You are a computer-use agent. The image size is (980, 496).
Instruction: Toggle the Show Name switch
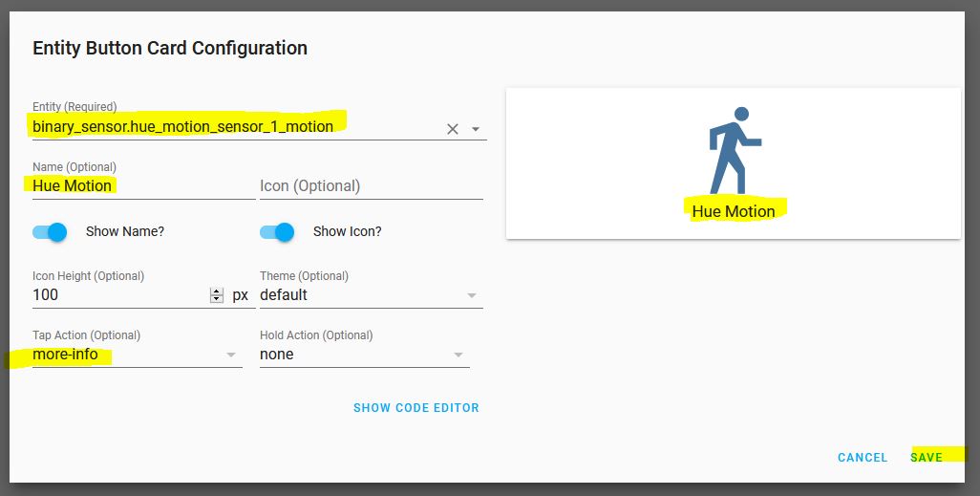pos(50,232)
